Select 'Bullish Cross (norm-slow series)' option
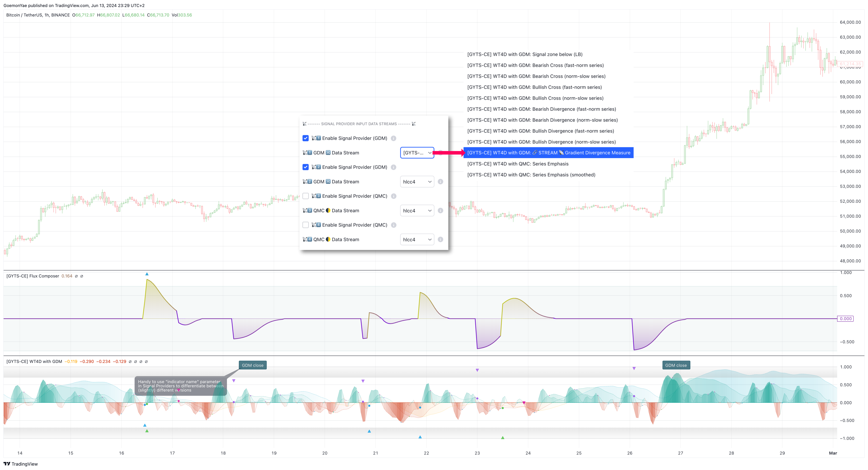Viewport: 868px width, 470px height. point(549,98)
